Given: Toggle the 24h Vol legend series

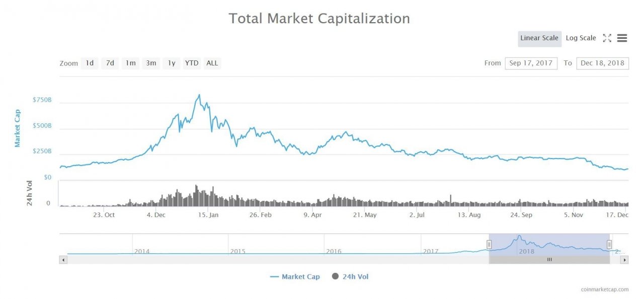Looking at the screenshot, I should pos(350,277).
